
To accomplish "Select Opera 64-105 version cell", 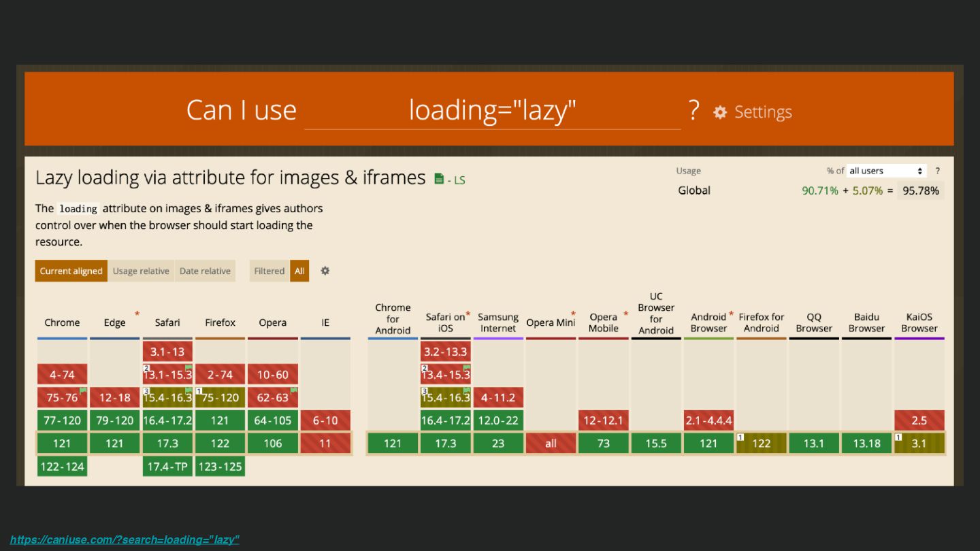I will pos(272,420).
